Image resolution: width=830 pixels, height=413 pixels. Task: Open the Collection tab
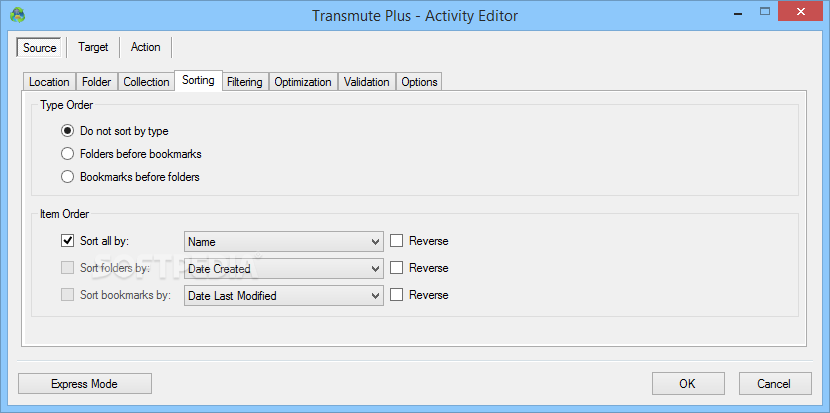(146, 82)
